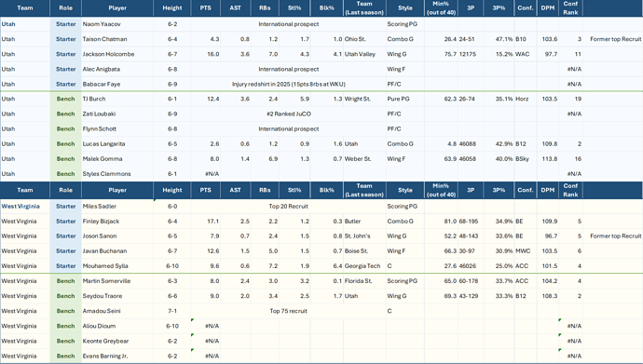Select the "60-178" three-point cell
Viewport: 643px width, 364px height.
point(471,281)
